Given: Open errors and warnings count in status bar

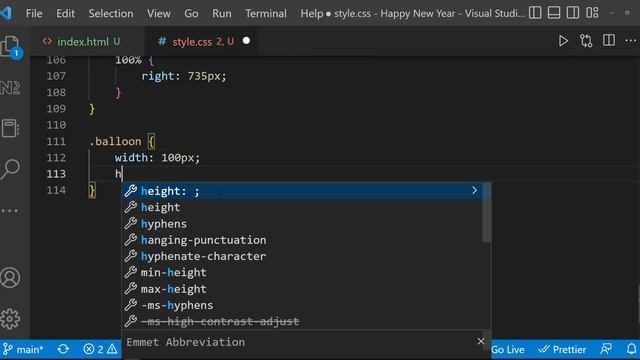Looking at the screenshot, I should tap(100, 350).
